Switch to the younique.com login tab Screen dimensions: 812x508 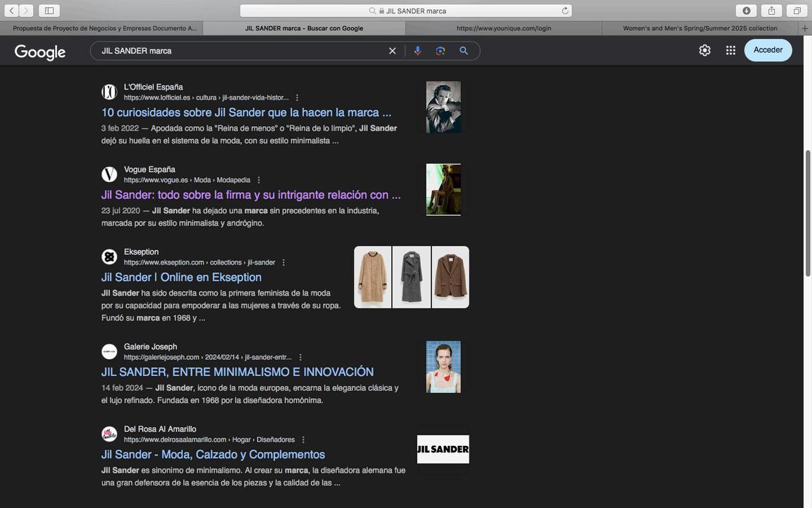click(x=504, y=28)
